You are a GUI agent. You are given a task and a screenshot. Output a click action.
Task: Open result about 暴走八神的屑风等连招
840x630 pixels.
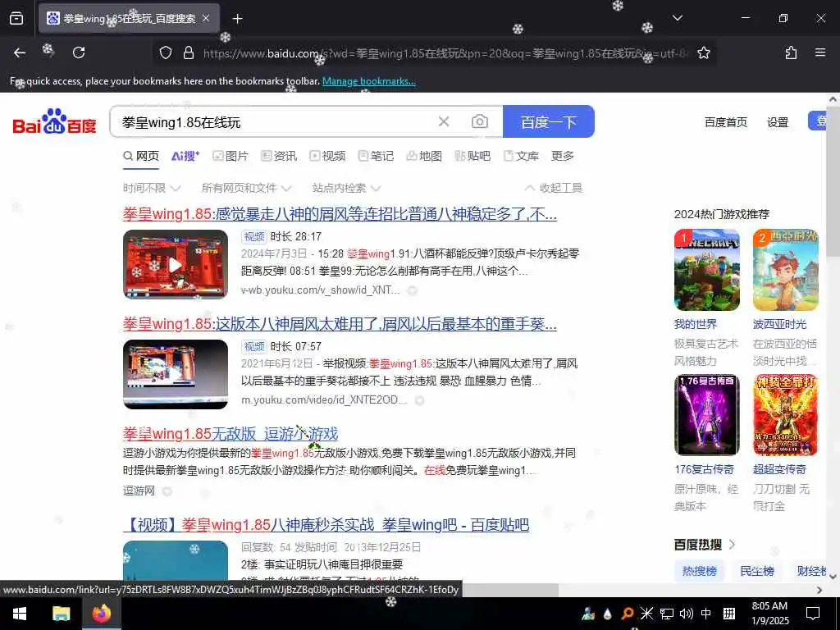click(340, 214)
